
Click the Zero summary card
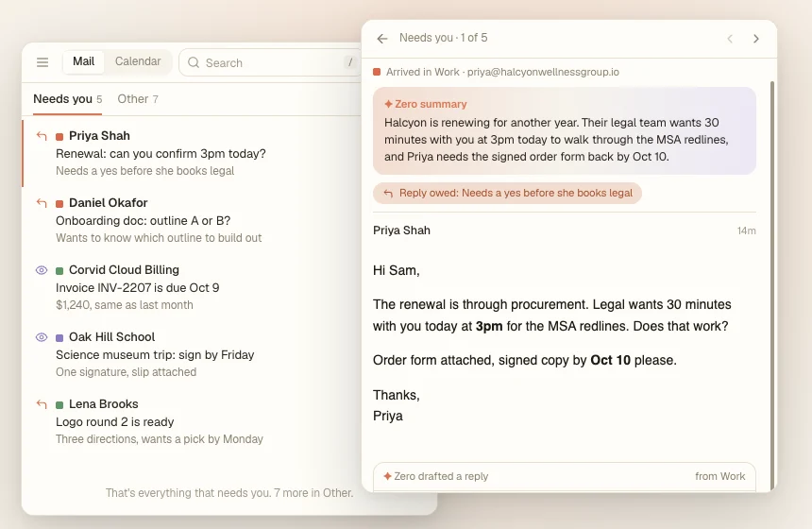click(x=565, y=130)
